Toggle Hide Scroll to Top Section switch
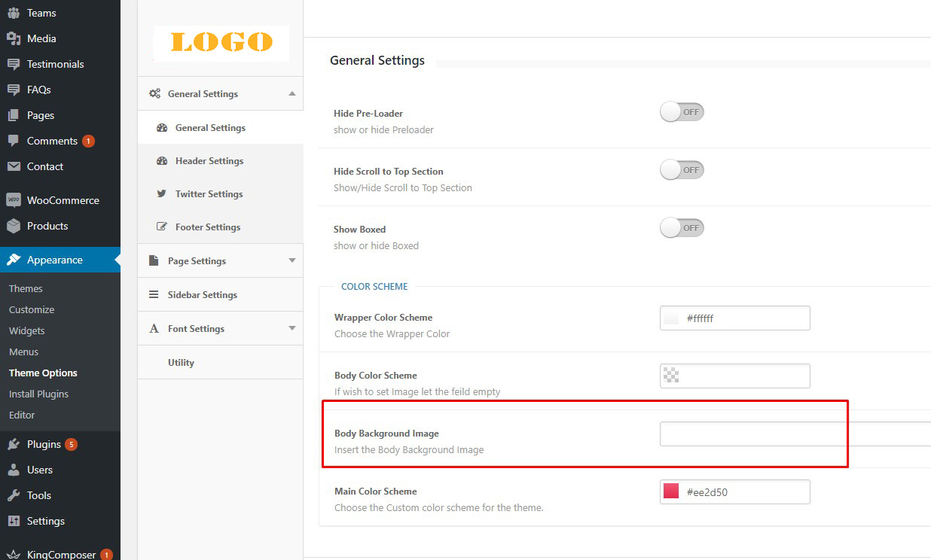The height and width of the screenshot is (560, 931). pos(682,170)
